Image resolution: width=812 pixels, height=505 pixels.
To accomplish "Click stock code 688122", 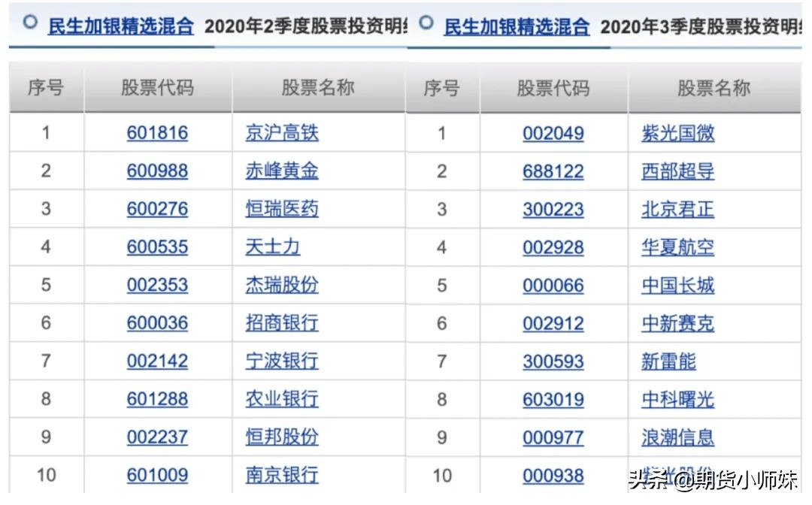I will pyautogui.click(x=553, y=171).
